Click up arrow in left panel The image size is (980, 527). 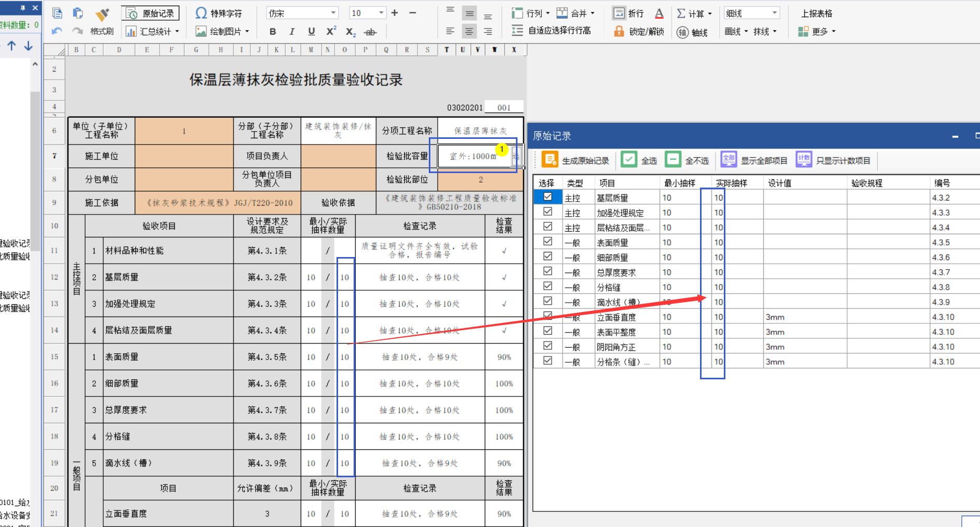(11, 46)
